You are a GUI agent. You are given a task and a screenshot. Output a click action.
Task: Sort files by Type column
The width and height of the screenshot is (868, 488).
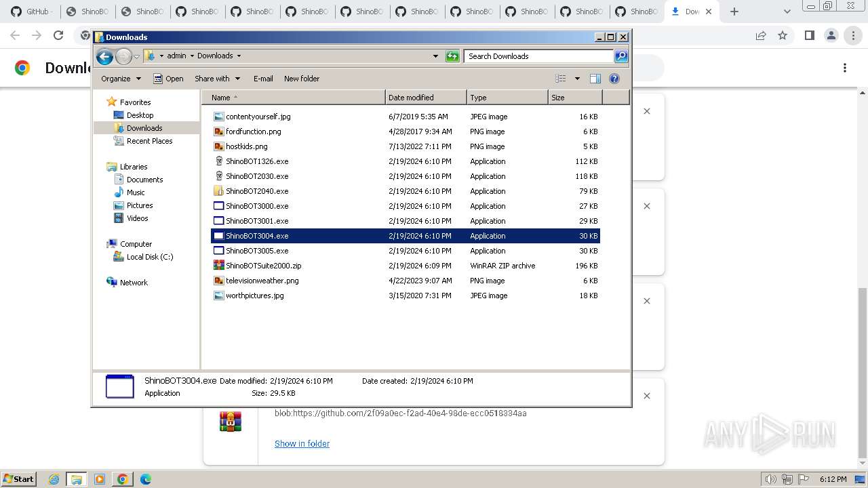(x=507, y=98)
